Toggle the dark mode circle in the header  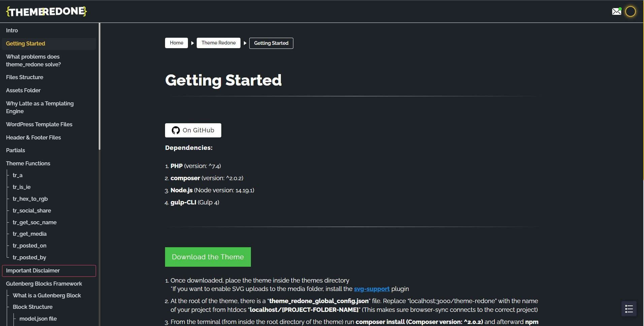coord(631,11)
